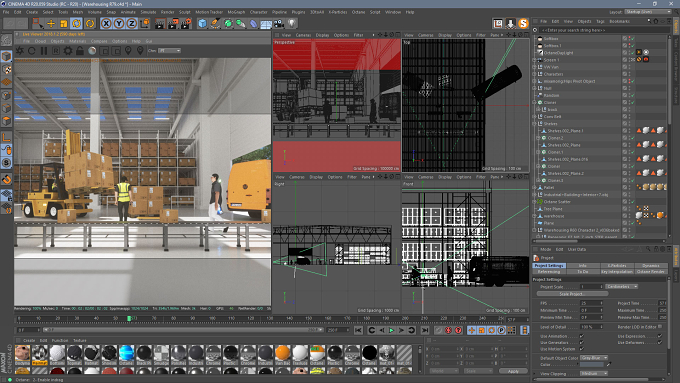Open Object Manager Tags menu

click(600, 21)
